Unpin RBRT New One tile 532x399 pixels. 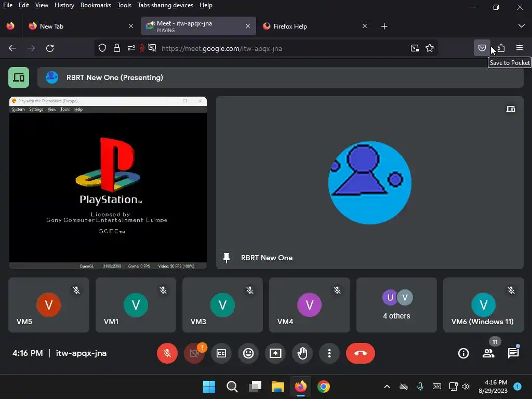(227, 258)
